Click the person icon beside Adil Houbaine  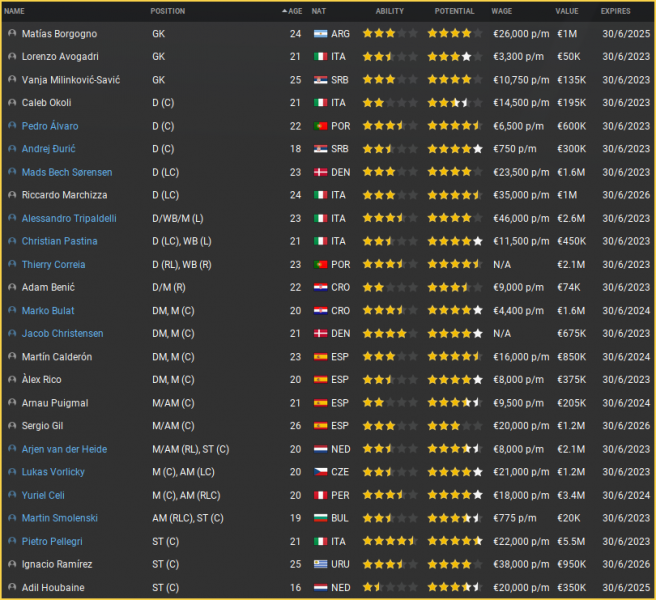click(x=12, y=587)
